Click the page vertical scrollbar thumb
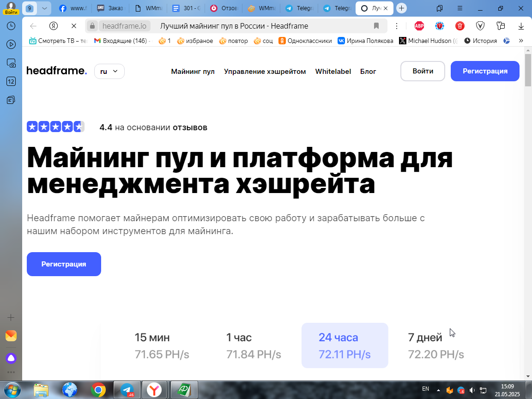Image resolution: width=532 pixels, height=399 pixels. [x=527, y=70]
